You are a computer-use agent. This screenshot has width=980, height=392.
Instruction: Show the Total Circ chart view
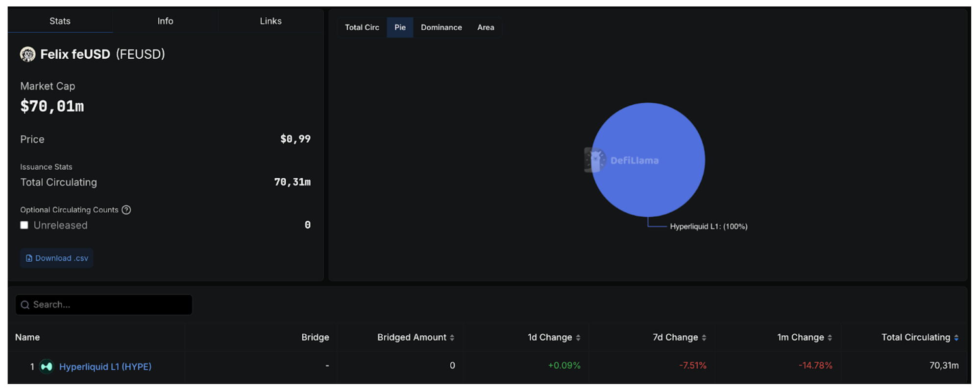pos(362,27)
